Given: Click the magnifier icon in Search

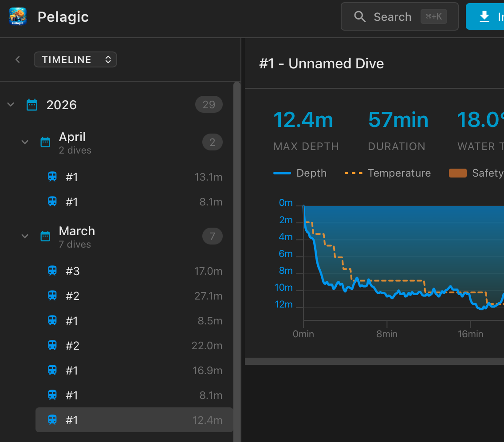Looking at the screenshot, I should (x=360, y=17).
